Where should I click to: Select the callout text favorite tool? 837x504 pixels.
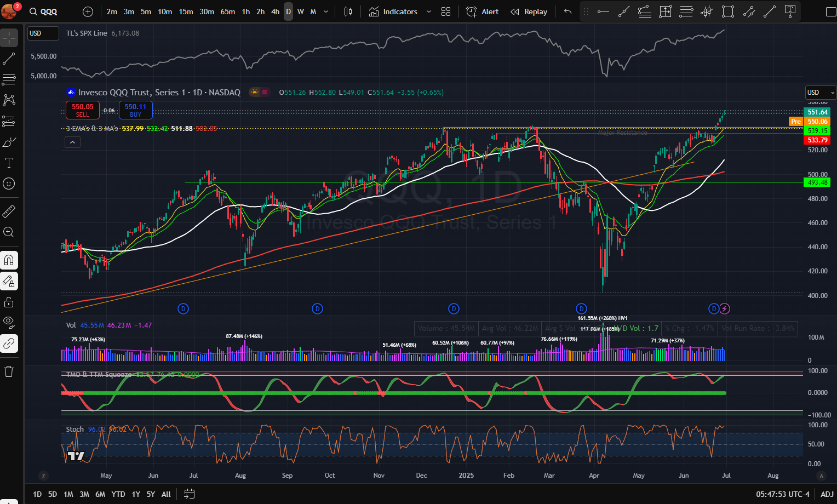790,12
